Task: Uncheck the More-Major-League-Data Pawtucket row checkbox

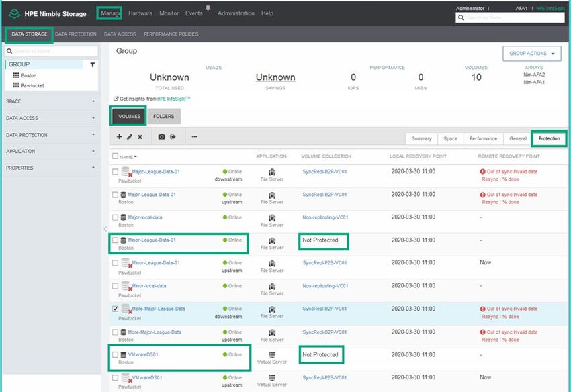Action: 115,309
